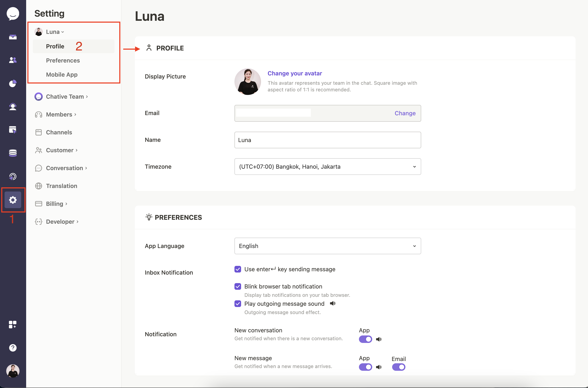Open the Timezone dropdown
588x388 pixels.
(x=327, y=167)
